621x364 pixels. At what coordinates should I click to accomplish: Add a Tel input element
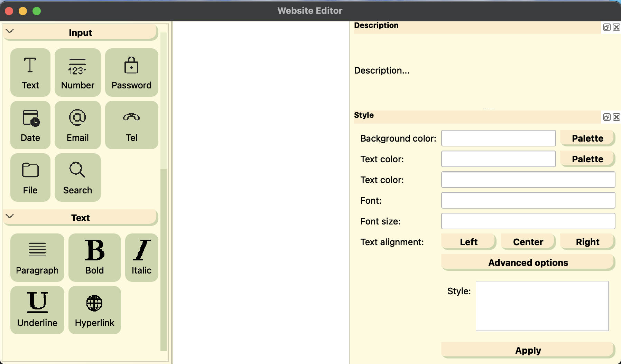pos(131,125)
